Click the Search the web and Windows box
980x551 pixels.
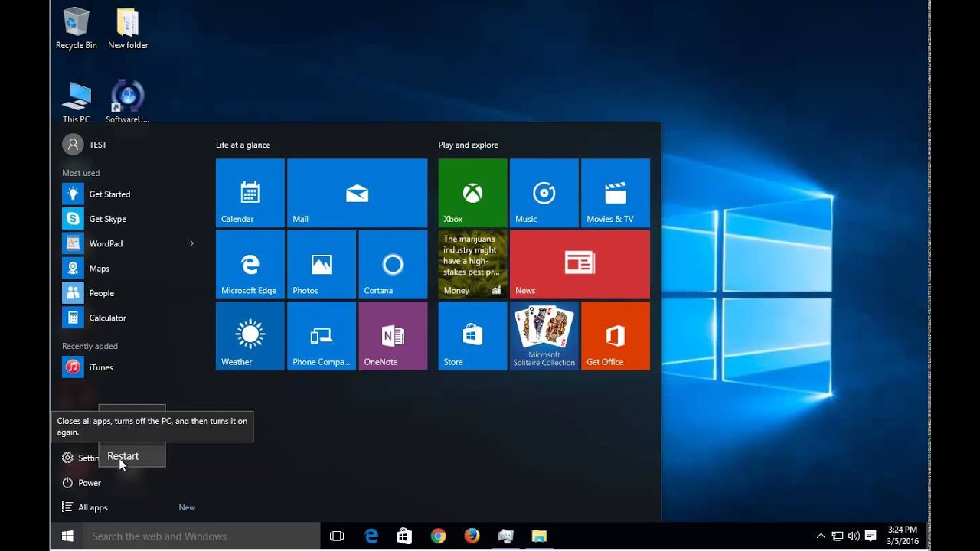[x=202, y=536]
